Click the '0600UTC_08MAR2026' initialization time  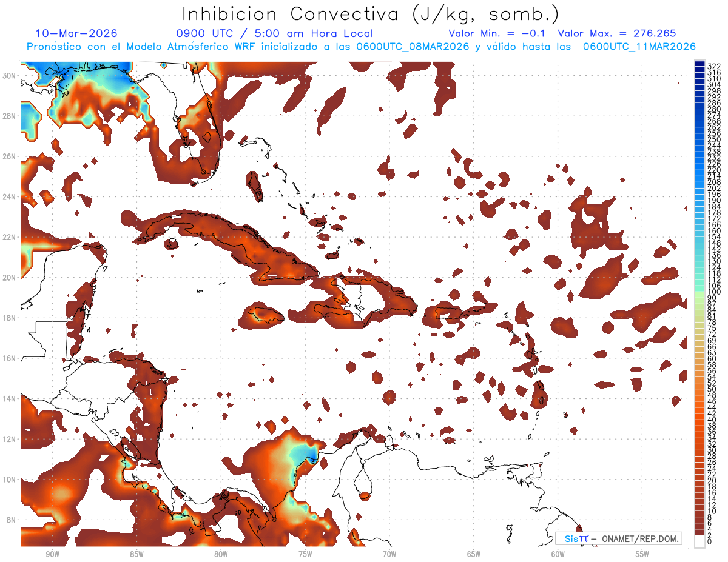coord(413,47)
